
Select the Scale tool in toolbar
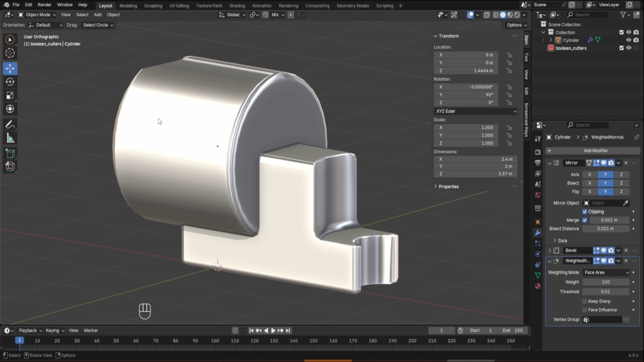[x=10, y=96]
